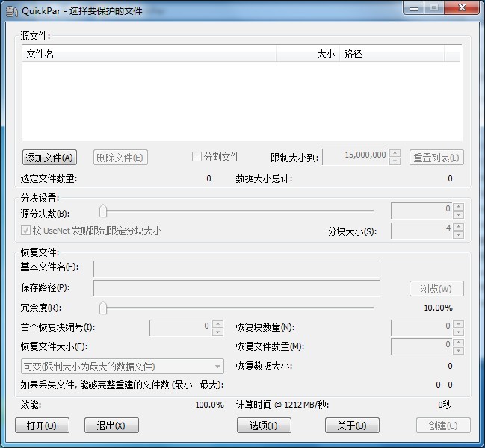The height and width of the screenshot is (448, 485).
Task: Click the 源分块数 slider handle
Action: point(103,211)
